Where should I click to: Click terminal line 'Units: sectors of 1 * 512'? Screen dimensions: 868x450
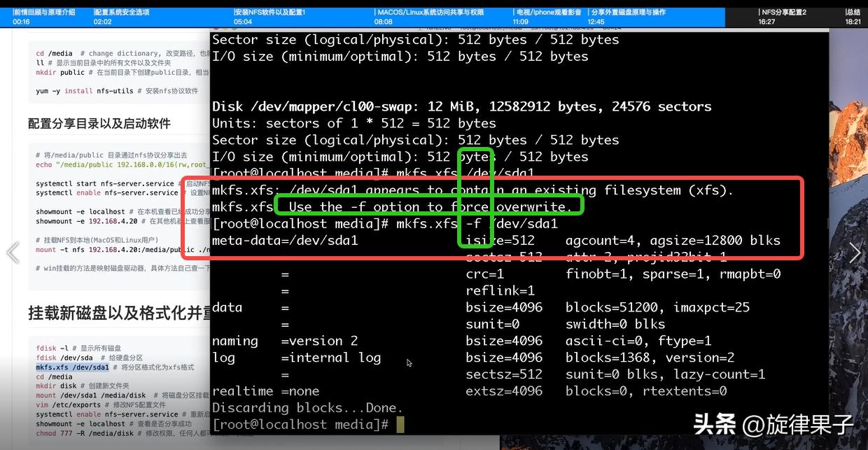coord(354,123)
